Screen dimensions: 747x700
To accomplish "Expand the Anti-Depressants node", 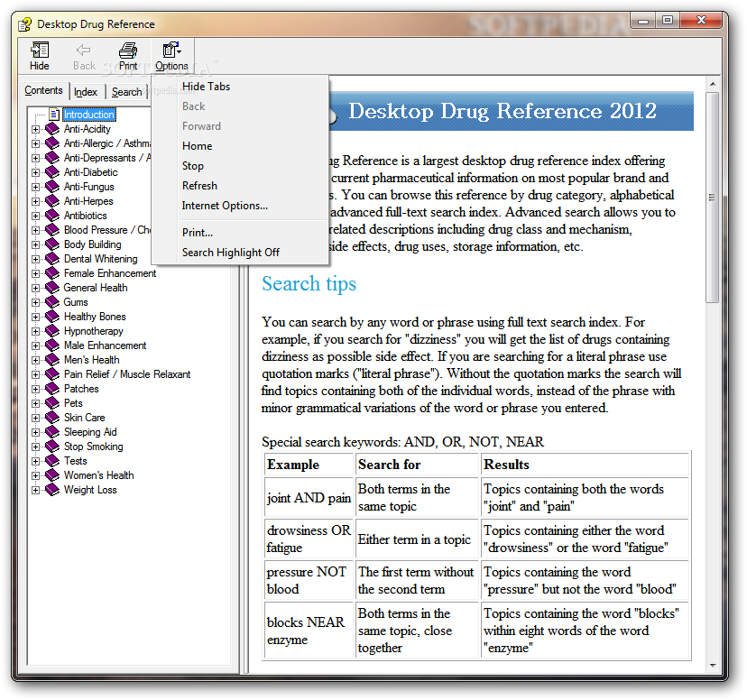I will coord(36,158).
